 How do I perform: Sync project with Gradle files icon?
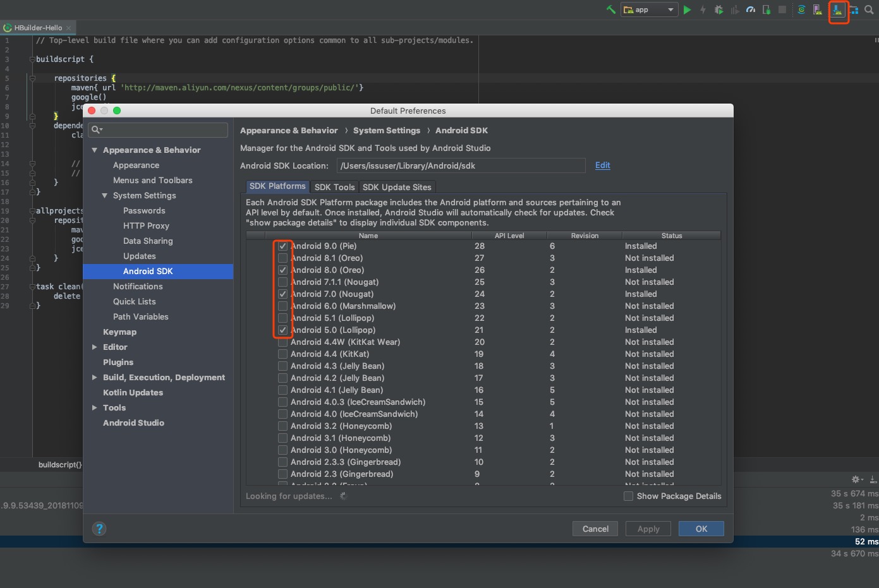pos(801,9)
